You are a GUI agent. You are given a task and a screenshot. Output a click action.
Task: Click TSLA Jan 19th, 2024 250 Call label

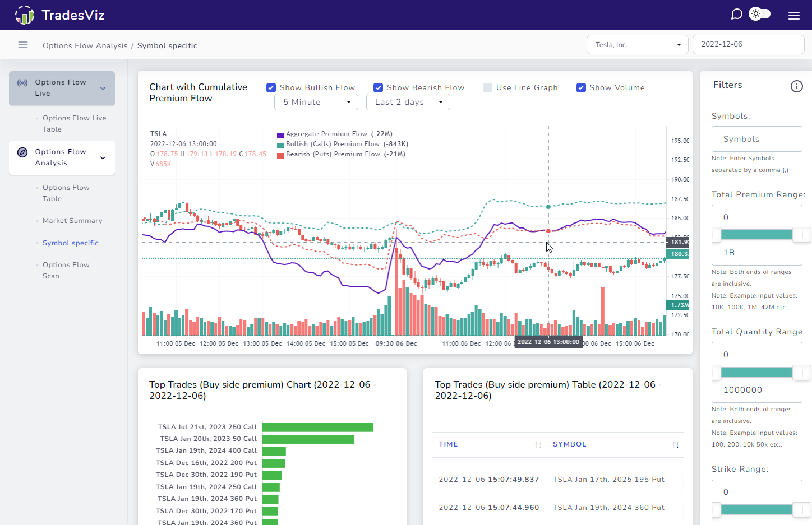coord(206,487)
